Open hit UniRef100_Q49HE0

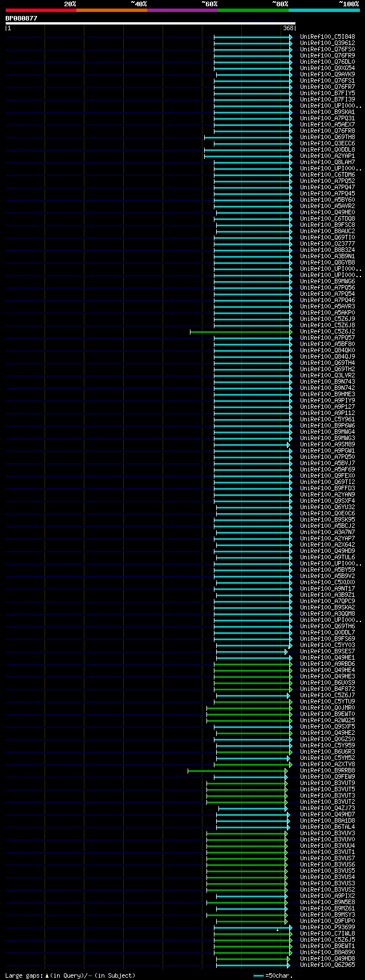327,213
